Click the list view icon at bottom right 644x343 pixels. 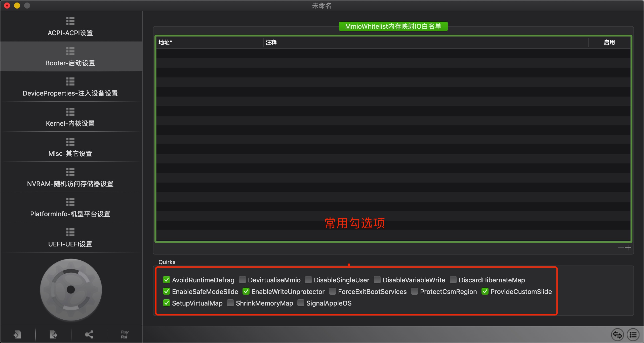633,335
